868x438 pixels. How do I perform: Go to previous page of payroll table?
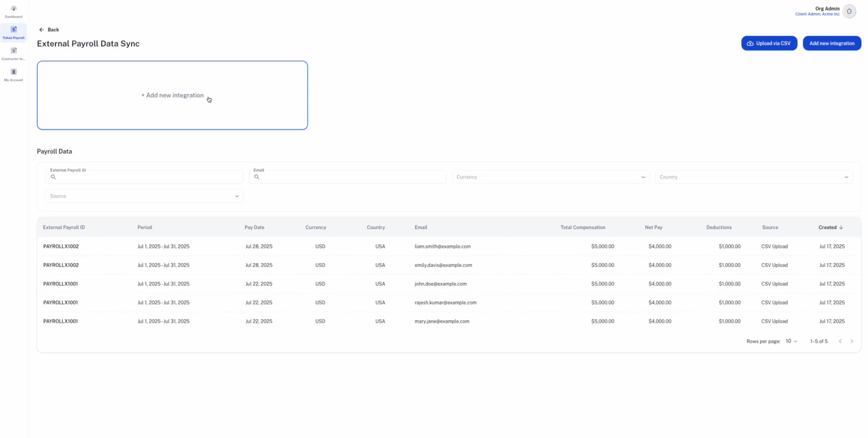[840, 341]
